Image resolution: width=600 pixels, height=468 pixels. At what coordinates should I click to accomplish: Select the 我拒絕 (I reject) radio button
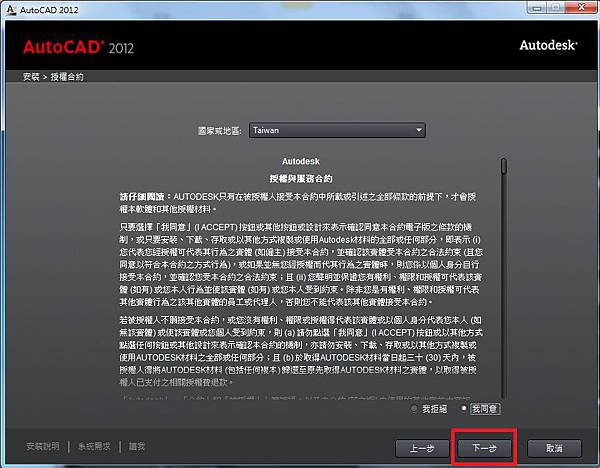click(x=414, y=409)
